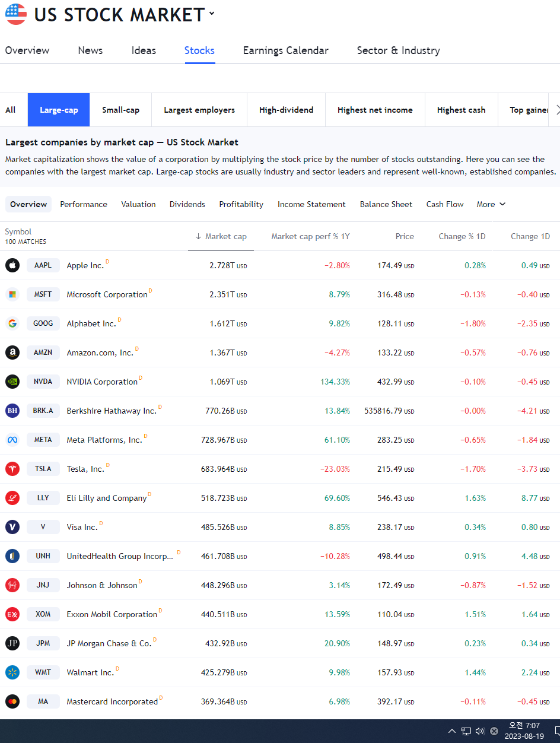Select the All filter tab
The image size is (560, 743).
pyautogui.click(x=11, y=110)
